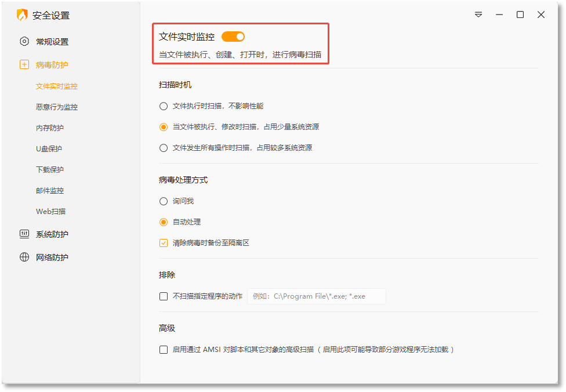The height and width of the screenshot is (392, 566).
Task: Expand the 网络防护 sidebar section
Action: tap(52, 257)
